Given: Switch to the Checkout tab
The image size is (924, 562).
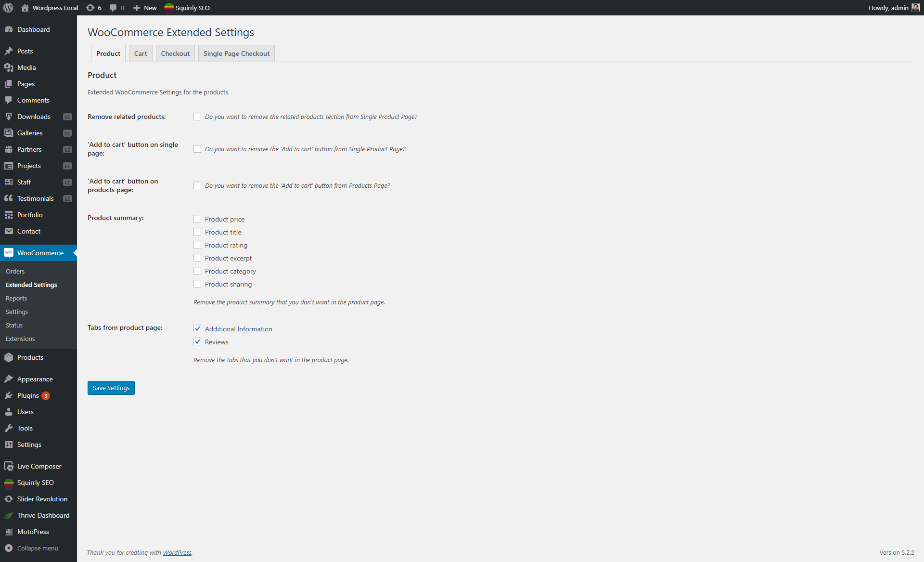Looking at the screenshot, I should (x=175, y=53).
